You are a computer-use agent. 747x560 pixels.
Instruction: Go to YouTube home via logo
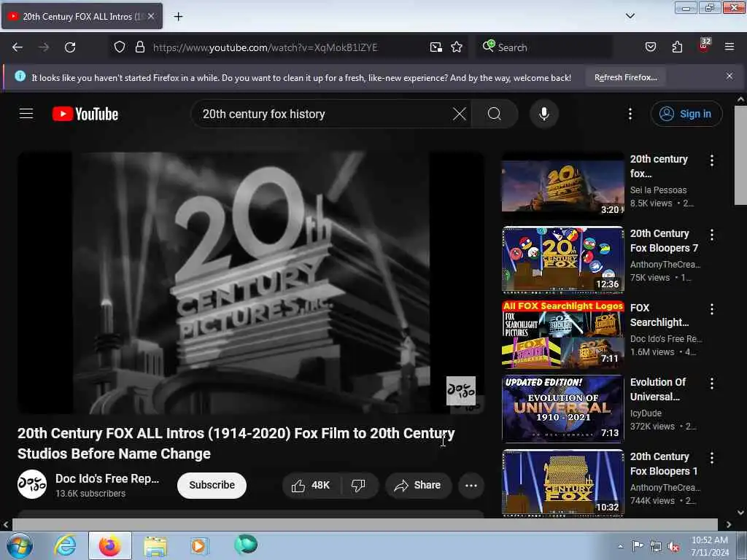point(85,114)
